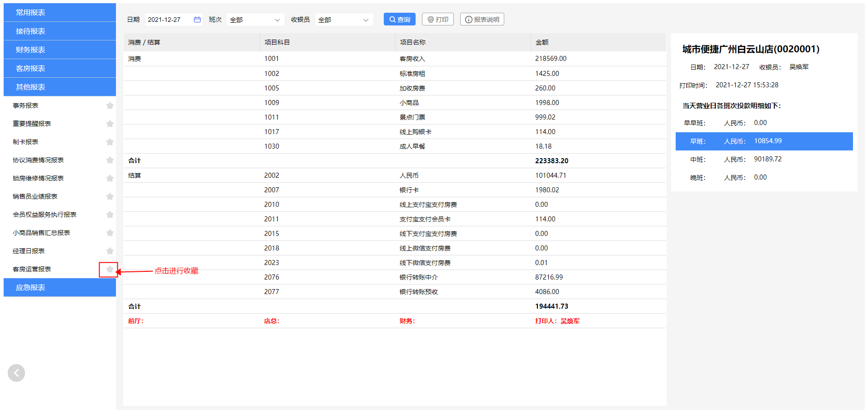Click the 线下支付宝支付房费 row name
The image size is (868, 410).
428,234
